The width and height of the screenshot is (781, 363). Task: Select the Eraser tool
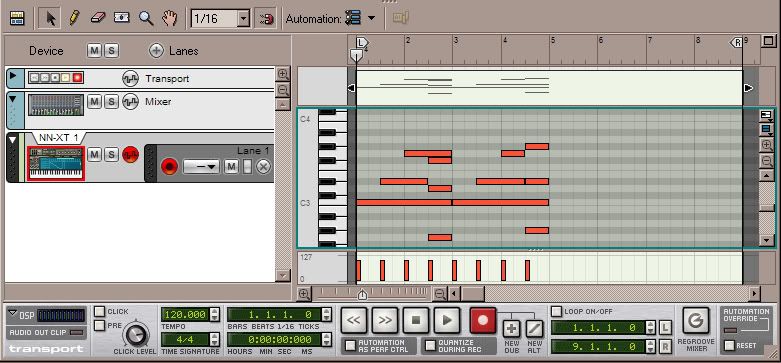[x=98, y=18]
